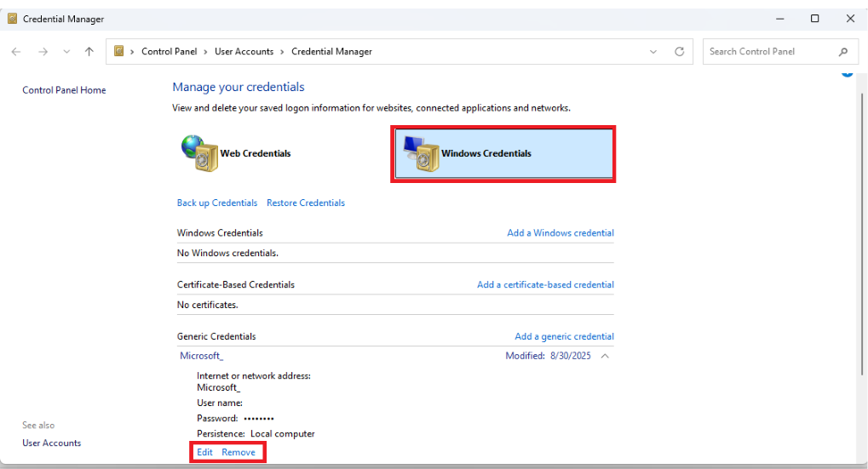
Task: Select the Windows Credentials vault
Action: [x=503, y=154]
